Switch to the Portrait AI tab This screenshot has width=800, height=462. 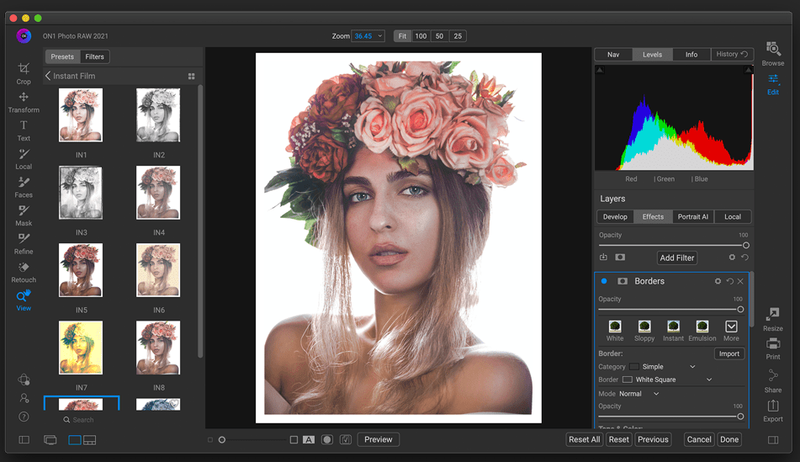(x=693, y=217)
